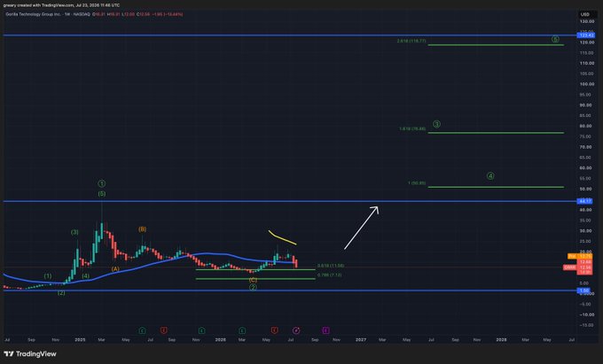Click the 1.618 Fibonacci extension level label
The height and width of the screenshot is (364, 603).
412,129
